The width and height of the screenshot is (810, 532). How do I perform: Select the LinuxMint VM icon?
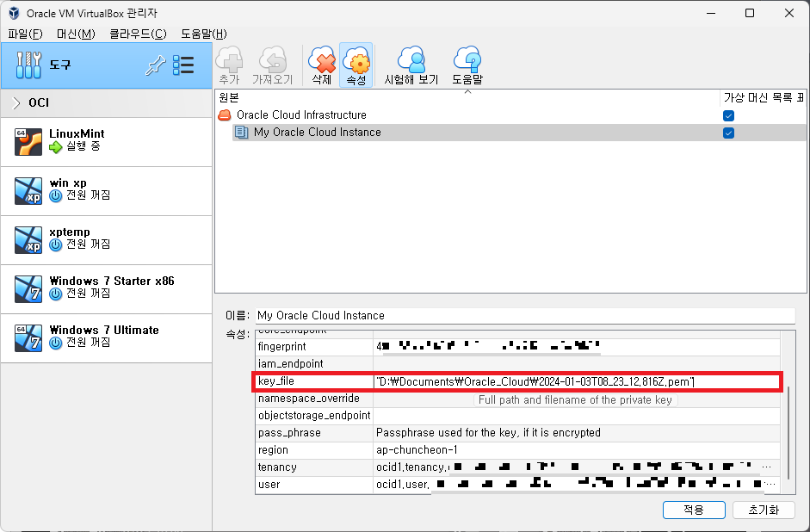(28, 141)
